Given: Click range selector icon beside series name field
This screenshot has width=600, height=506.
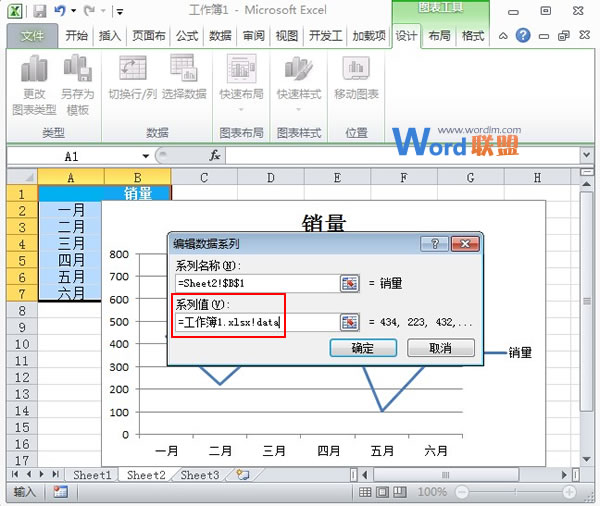Looking at the screenshot, I should point(350,284).
